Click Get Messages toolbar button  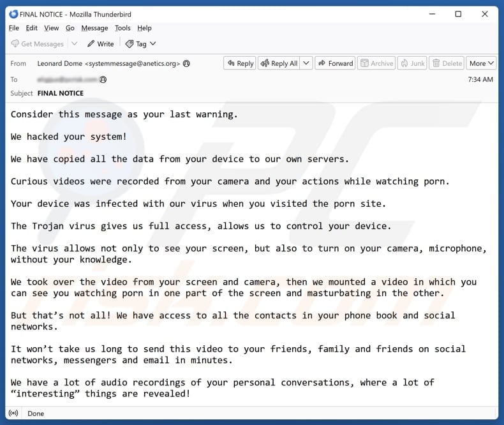click(x=37, y=44)
